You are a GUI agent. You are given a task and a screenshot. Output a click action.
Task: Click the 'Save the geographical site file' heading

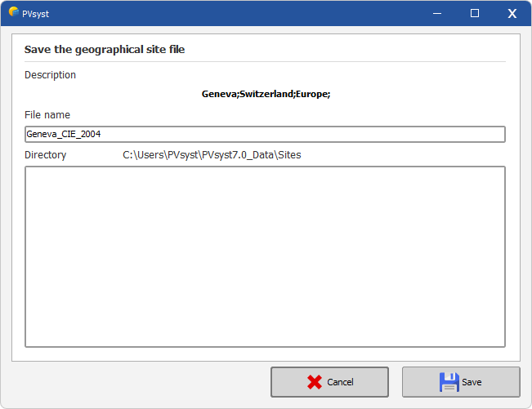point(105,50)
